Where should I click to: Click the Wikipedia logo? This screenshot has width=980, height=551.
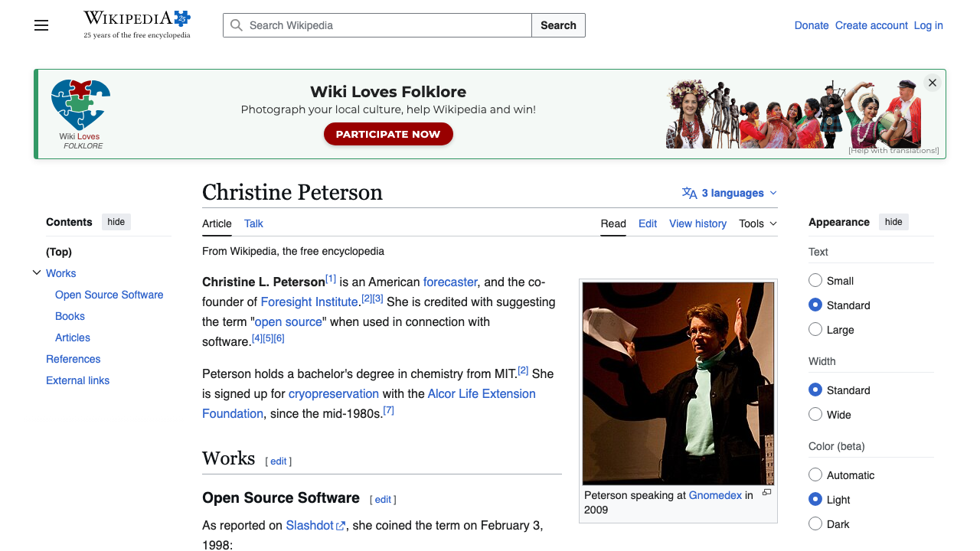pyautogui.click(x=137, y=24)
